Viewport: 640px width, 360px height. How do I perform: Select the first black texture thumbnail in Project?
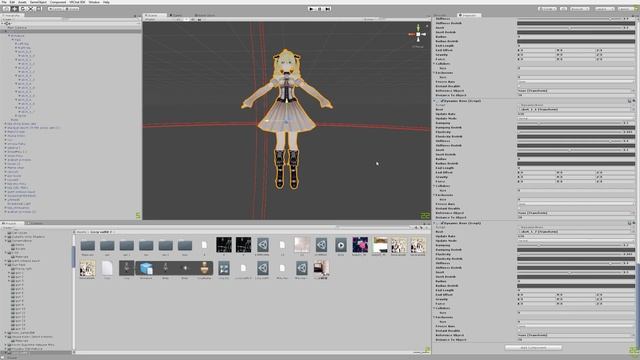tap(224, 245)
